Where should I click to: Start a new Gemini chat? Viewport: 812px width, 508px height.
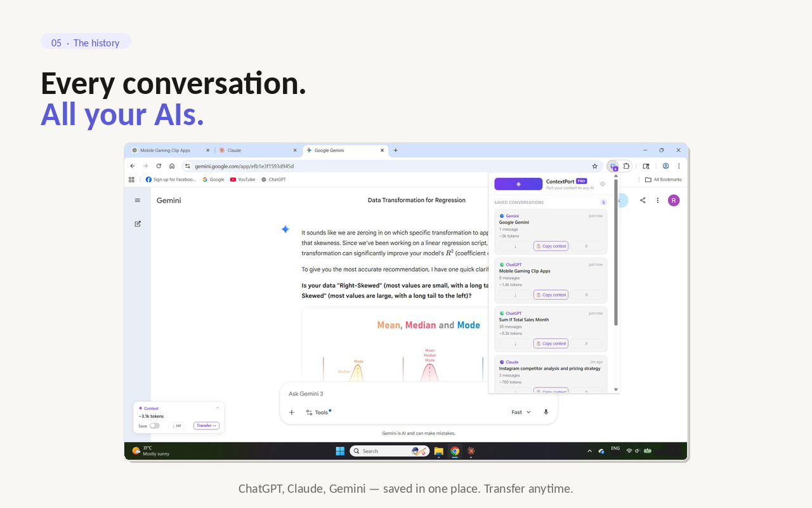pos(138,224)
